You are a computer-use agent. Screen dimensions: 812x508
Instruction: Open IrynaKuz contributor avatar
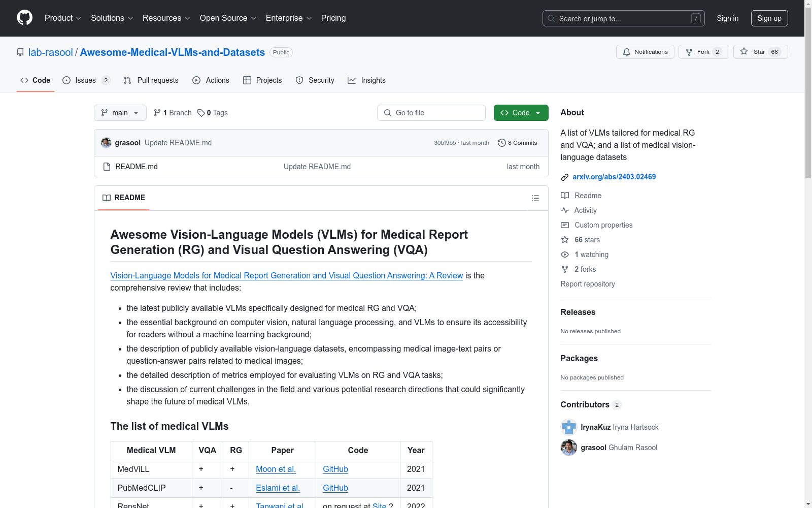coord(569,427)
